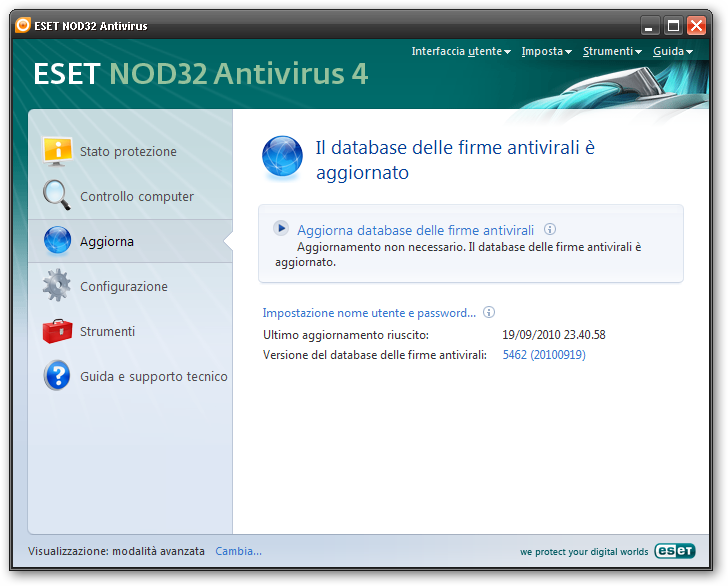Click 'Ultimo aggiornamento riuscito:' label
Screen dimensions: 728x586
[x=346, y=335]
